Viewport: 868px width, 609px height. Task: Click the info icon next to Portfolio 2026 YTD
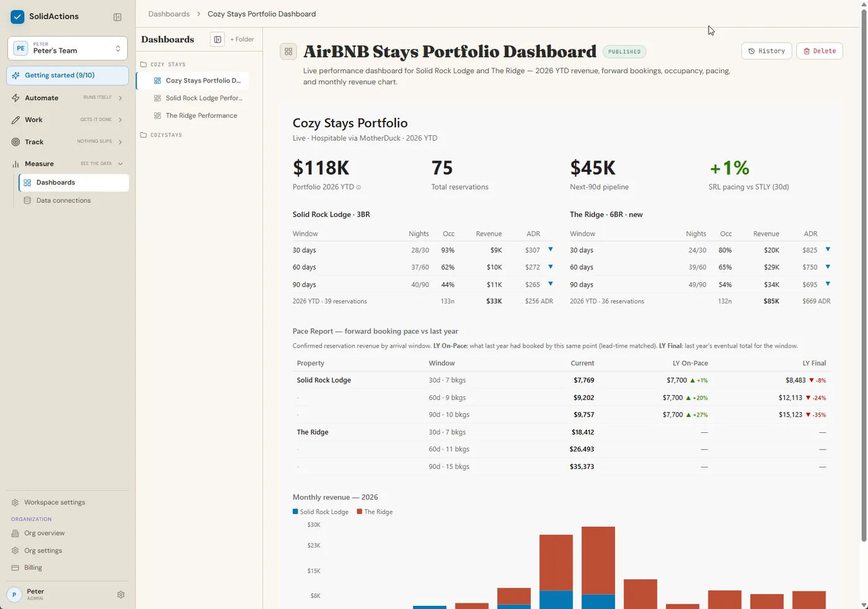358,187
